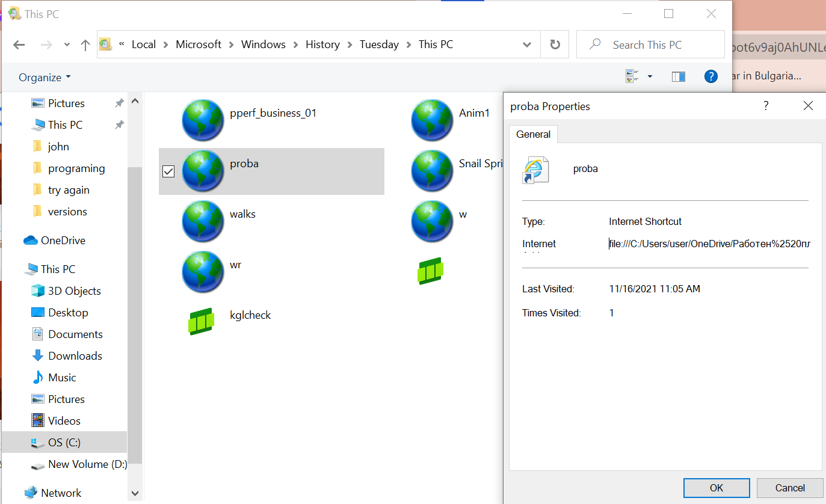Select the pperf_business_01 globe icon
This screenshot has height=504, width=826.
click(x=203, y=120)
